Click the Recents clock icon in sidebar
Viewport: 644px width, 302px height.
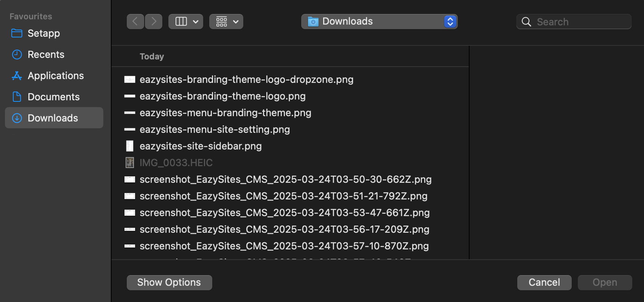pyautogui.click(x=17, y=54)
